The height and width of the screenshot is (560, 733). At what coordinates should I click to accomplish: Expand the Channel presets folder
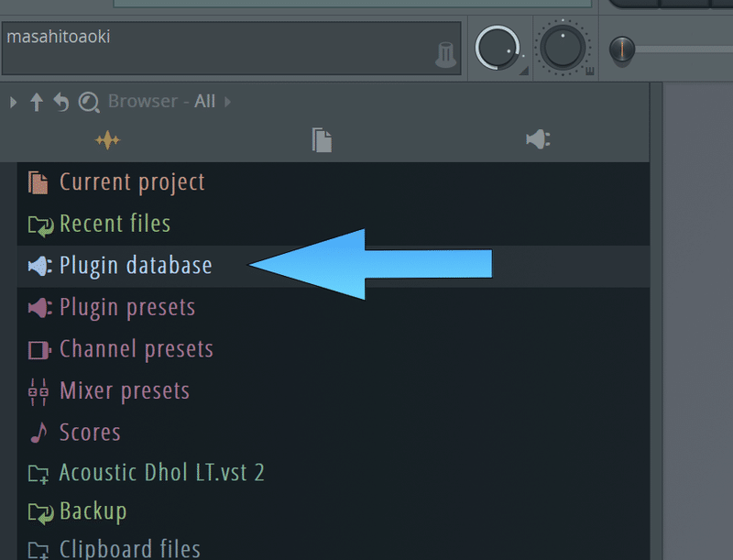coord(334,349)
